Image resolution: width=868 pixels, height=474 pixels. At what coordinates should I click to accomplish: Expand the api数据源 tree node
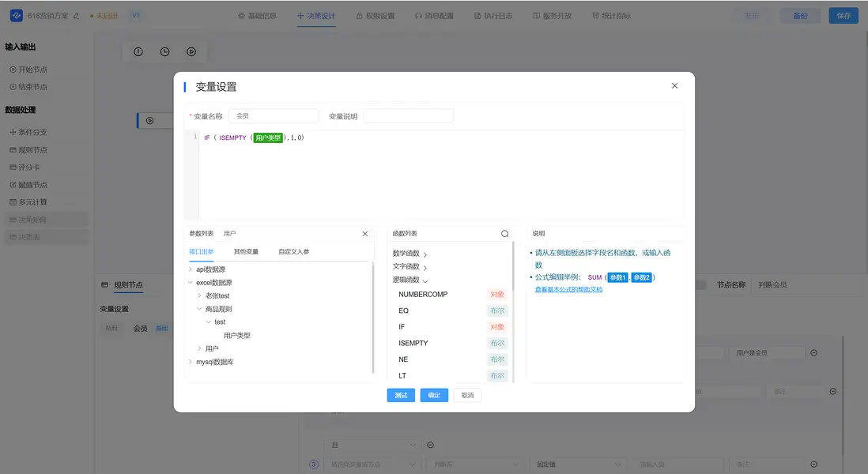tap(191, 269)
